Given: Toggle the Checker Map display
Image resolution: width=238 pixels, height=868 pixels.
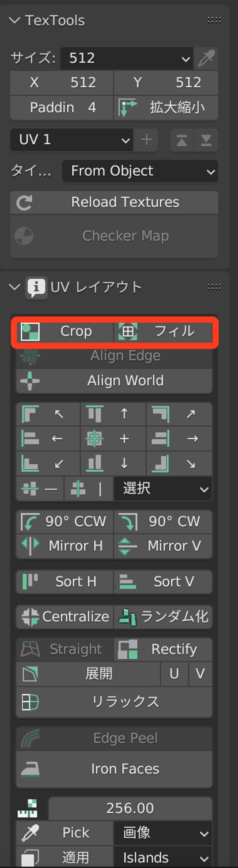Looking at the screenshot, I should (x=114, y=236).
